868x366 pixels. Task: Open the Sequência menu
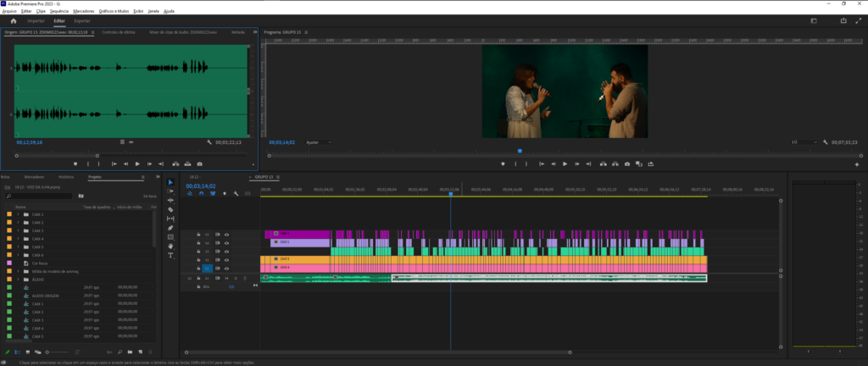59,11
